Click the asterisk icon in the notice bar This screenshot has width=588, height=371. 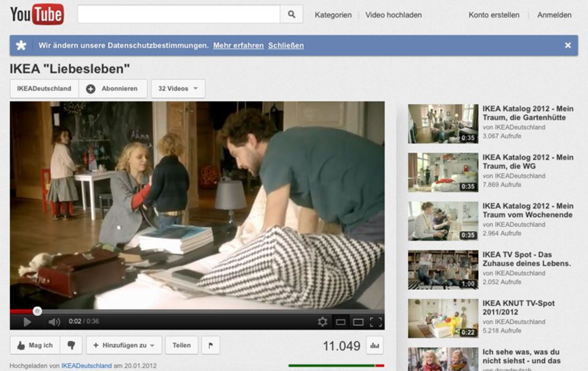pyautogui.click(x=22, y=44)
